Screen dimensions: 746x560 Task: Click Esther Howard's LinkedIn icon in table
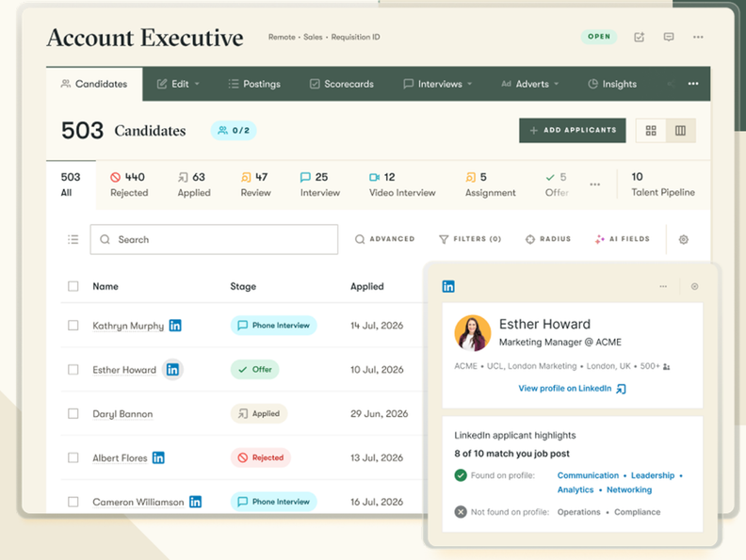tap(172, 369)
